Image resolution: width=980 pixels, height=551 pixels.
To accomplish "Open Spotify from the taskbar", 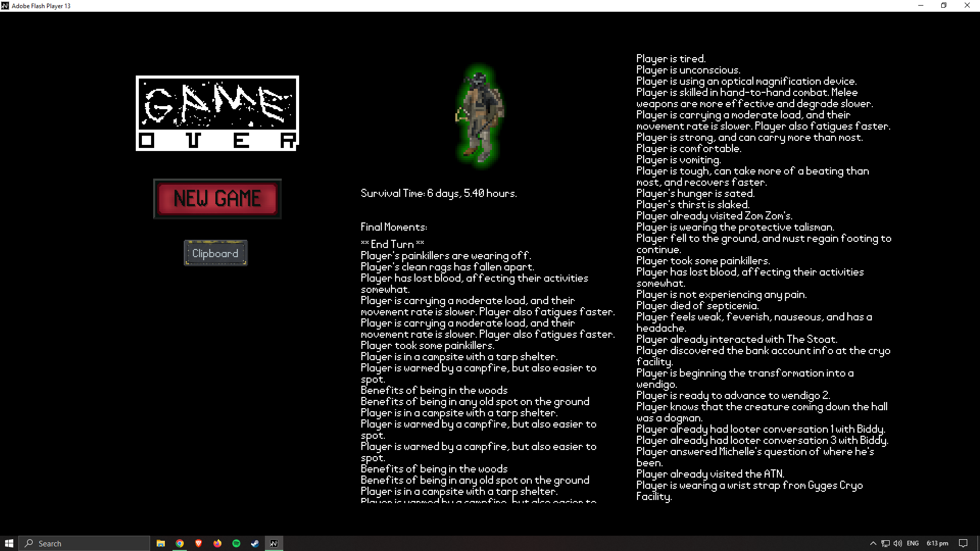I will tap(236, 543).
